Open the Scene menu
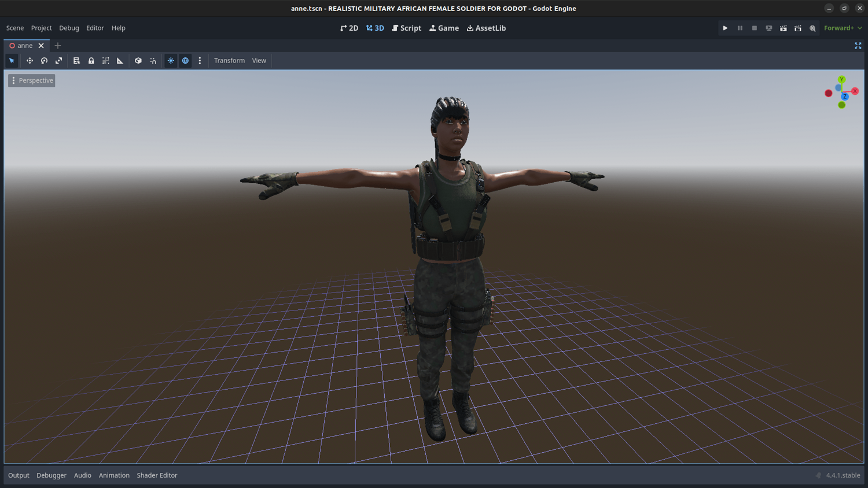 point(15,28)
